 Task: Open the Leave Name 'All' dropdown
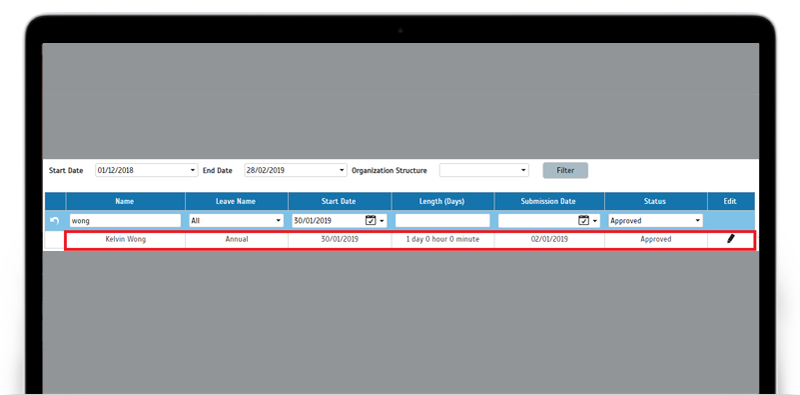coord(236,220)
